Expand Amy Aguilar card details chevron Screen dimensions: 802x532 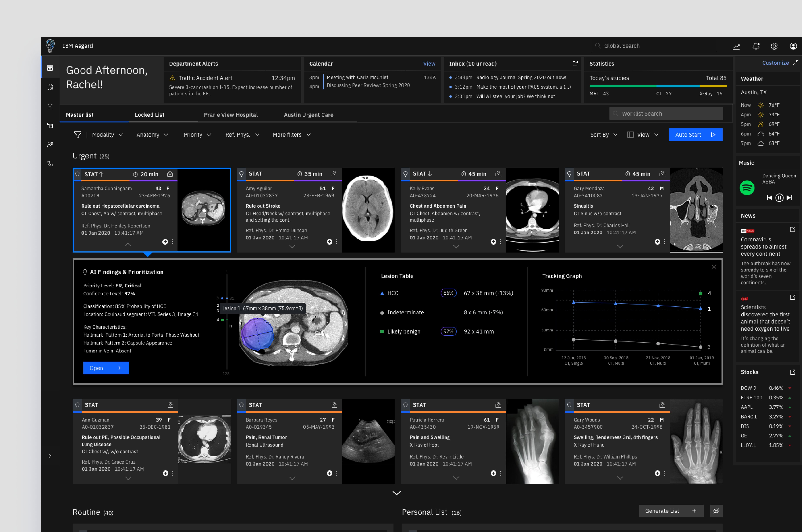click(x=292, y=247)
